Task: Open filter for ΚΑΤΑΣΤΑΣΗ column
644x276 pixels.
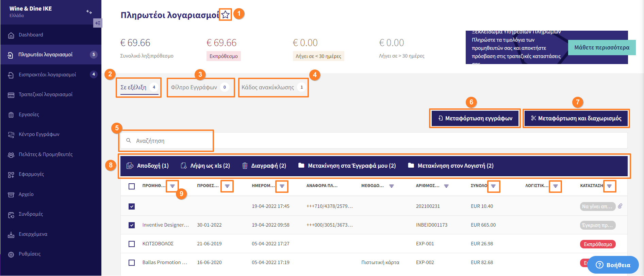Action: pos(609,186)
